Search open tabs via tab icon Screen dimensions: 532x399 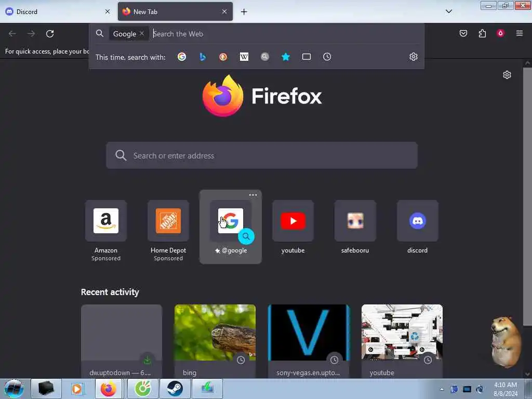pyautogui.click(x=307, y=57)
